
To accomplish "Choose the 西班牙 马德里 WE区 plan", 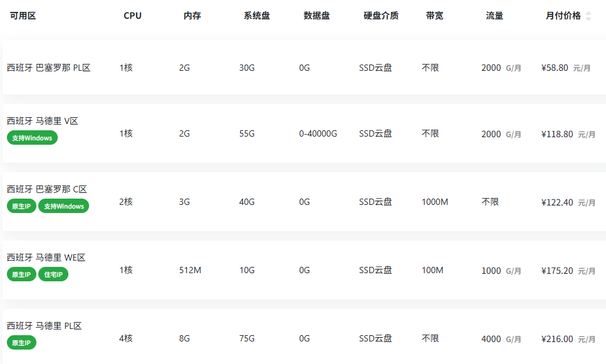I will 46,257.
